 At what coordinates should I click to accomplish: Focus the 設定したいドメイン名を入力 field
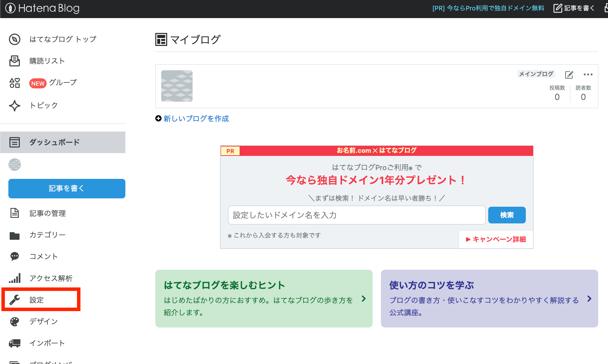[x=357, y=215]
